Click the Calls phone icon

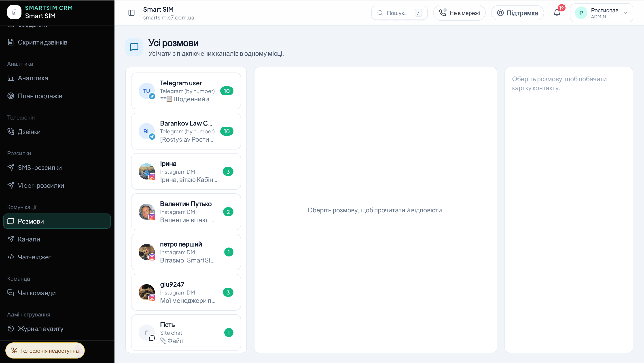[x=11, y=132]
